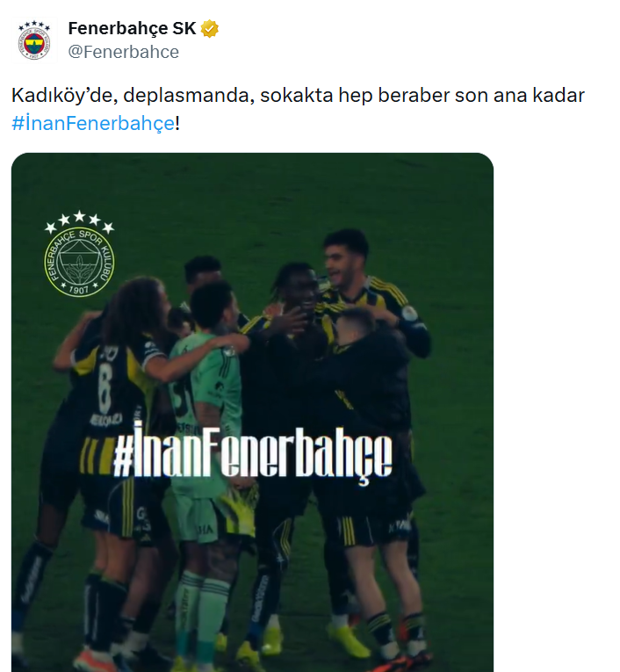Click the 1907 text in the video crest
The width and height of the screenshot is (620, 672).
[x=78, y=290]
